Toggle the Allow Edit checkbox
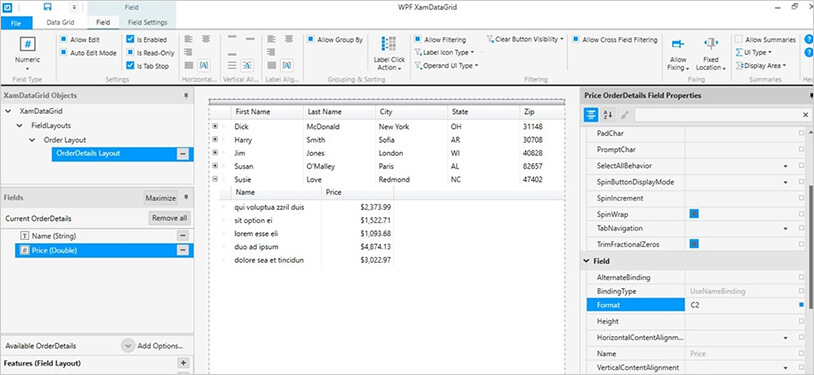 63,39
